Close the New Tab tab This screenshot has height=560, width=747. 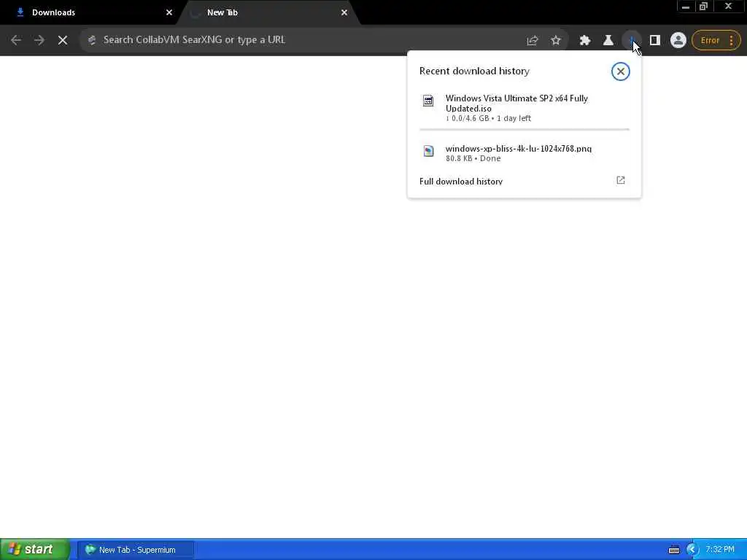344,12
